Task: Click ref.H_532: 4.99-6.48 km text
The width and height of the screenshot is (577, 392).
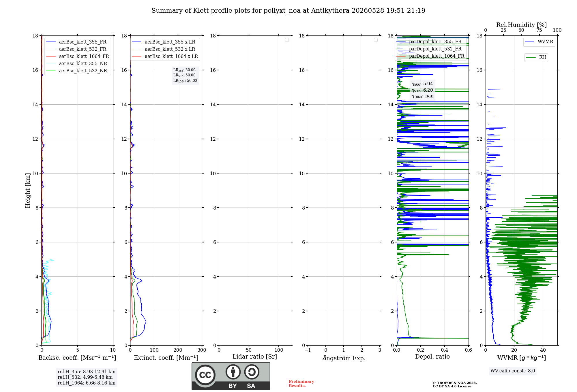Action: click(85, 377)
